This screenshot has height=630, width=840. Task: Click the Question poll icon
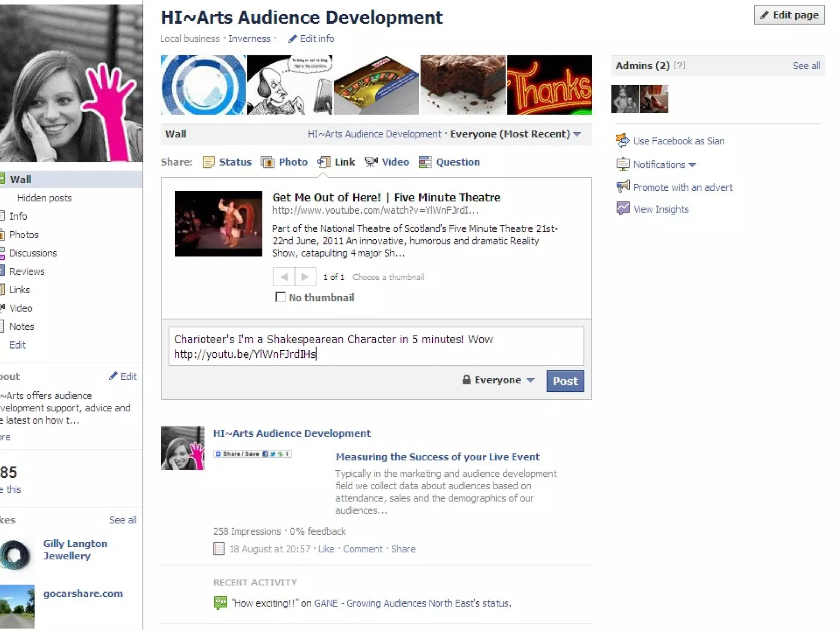[x=425, y=162]
